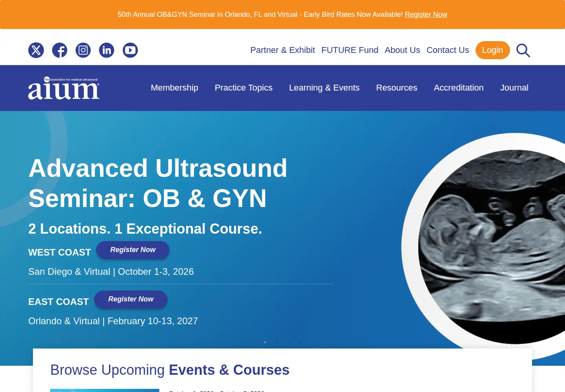Open Partner & Exhibit link
The width and height of the screenshot is (565, 392).
coord(282,50)
